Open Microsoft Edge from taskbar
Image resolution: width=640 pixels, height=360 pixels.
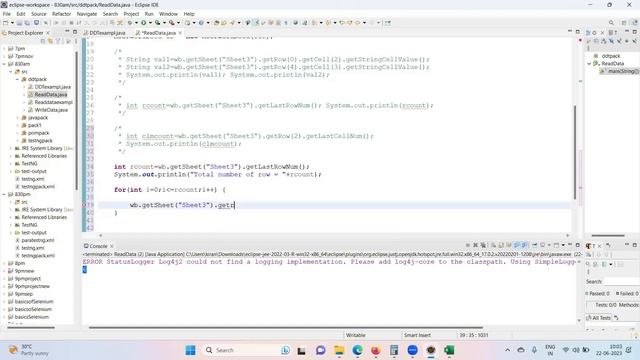[x=358, y=350]
